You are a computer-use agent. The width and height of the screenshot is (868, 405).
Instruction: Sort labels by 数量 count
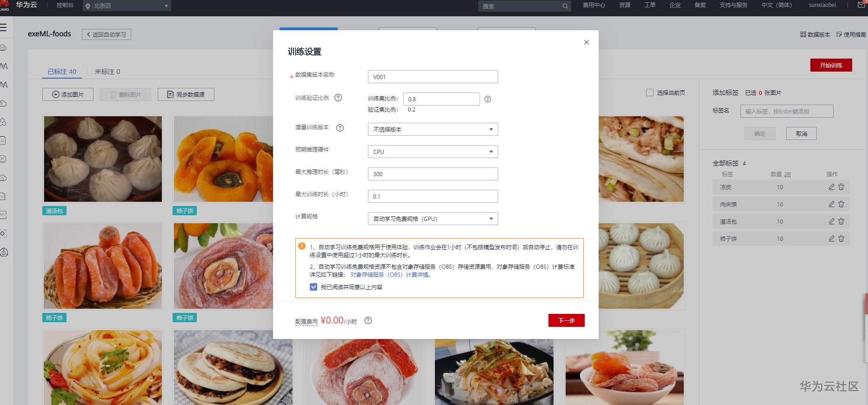[788, 174]
